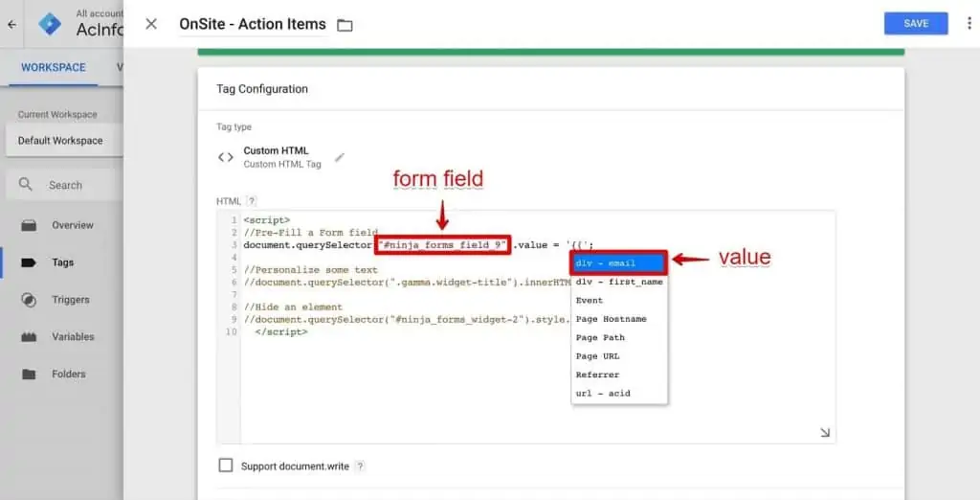Choose Page Path variable suggestion
Image resolution: width=980 pixels, height=500 pixels.
pyautogui.click(x=619, y=337)
